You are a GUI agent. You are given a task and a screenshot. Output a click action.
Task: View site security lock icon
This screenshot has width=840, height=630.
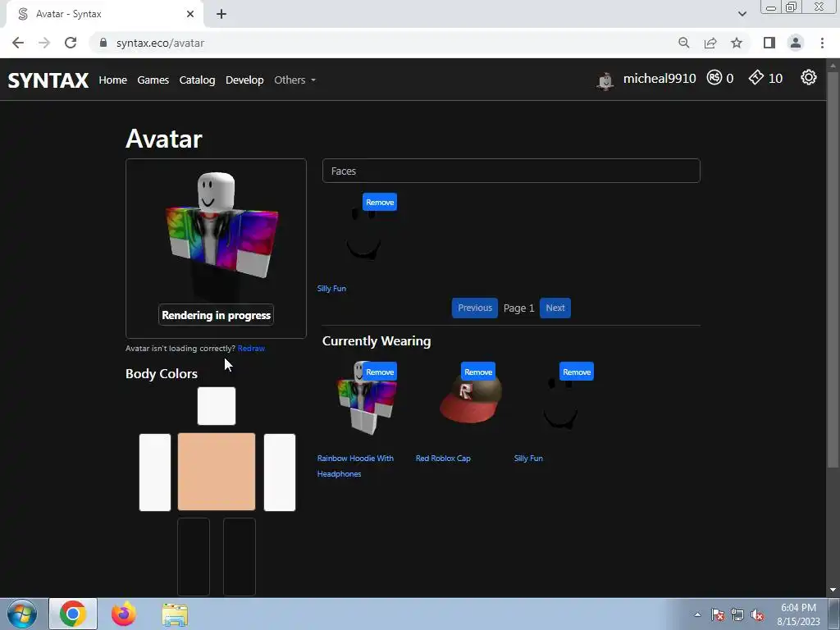[103, 43]
